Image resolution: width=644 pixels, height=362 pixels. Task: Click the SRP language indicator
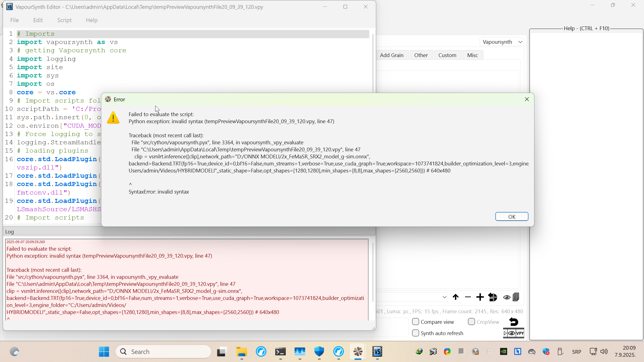pyautogui.click(x=577, y=352)
